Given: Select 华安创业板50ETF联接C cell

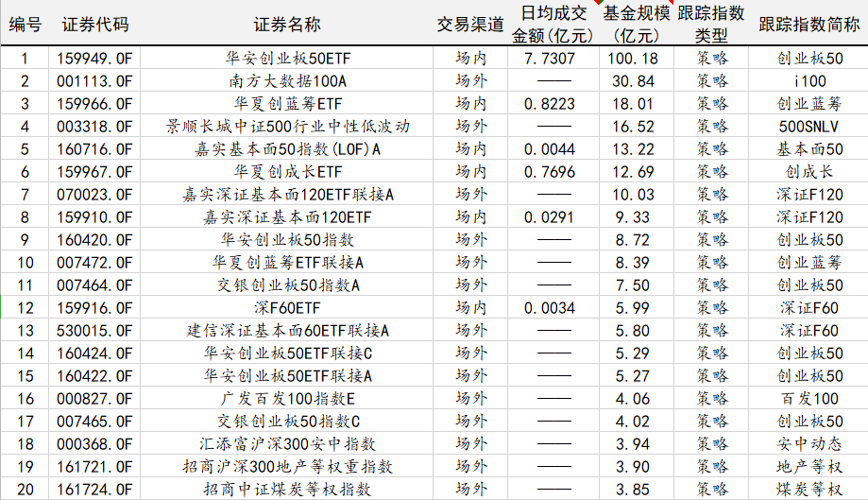Looking at the screenshot, I should coord(287,353).
